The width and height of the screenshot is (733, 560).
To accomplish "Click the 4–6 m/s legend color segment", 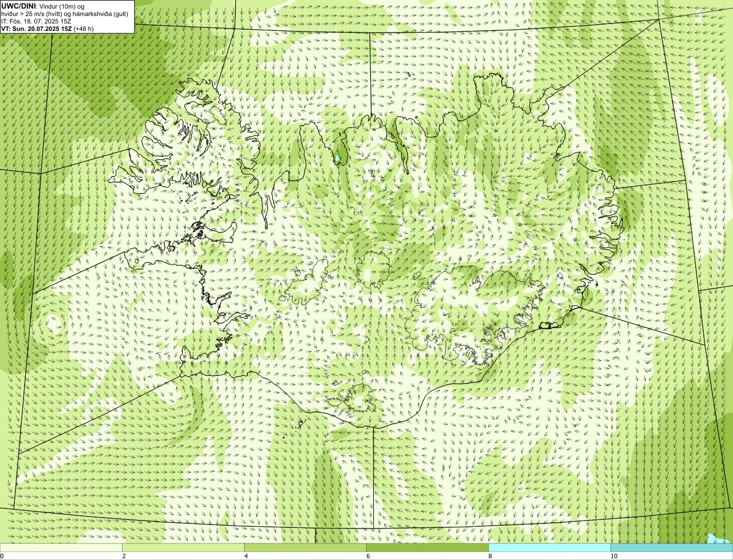I will (305, 548).
